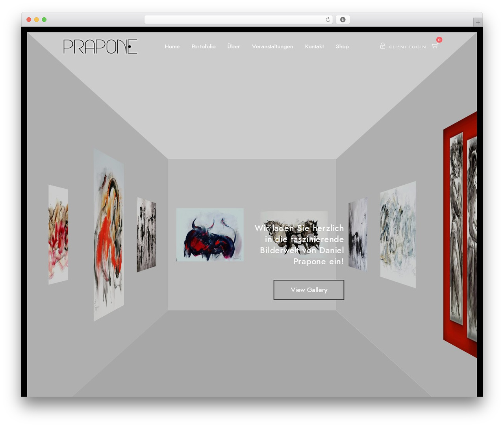This screenshot has width=504, height=427.
Task: Go to the Home menu item
Action: (x=172, y=46)
